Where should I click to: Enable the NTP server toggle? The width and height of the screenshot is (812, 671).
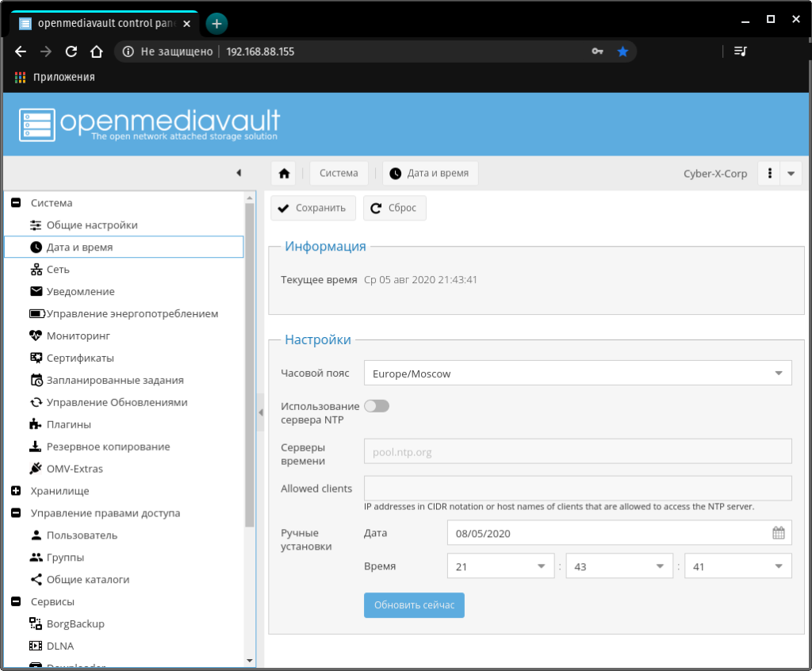[x=377, y=406]
